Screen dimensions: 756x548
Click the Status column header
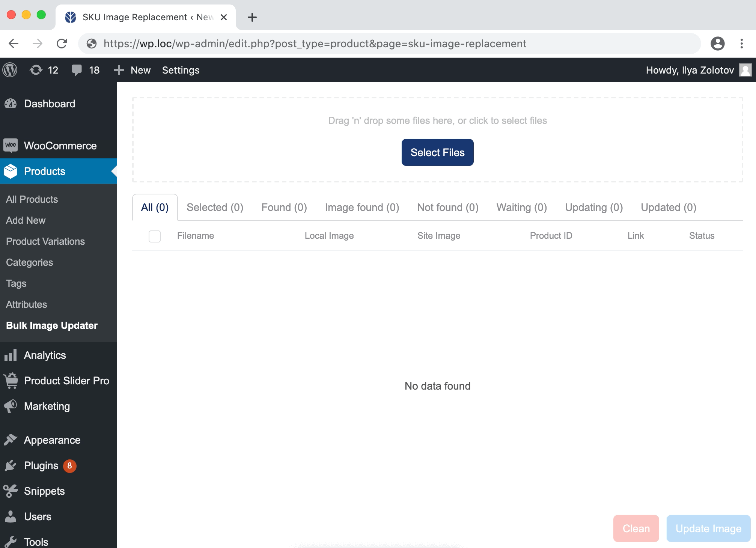(x=702, y=236)
